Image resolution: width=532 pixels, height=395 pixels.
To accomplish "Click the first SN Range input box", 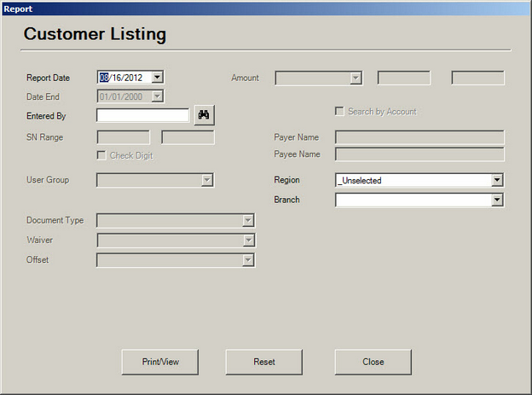I will pyautogui.click(x=123, y=137).
